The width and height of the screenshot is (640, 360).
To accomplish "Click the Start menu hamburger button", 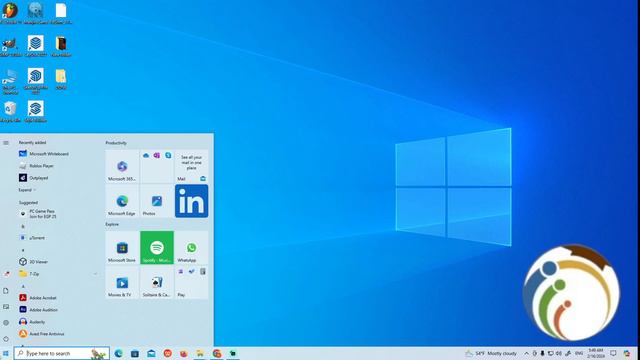I will 6,143.
